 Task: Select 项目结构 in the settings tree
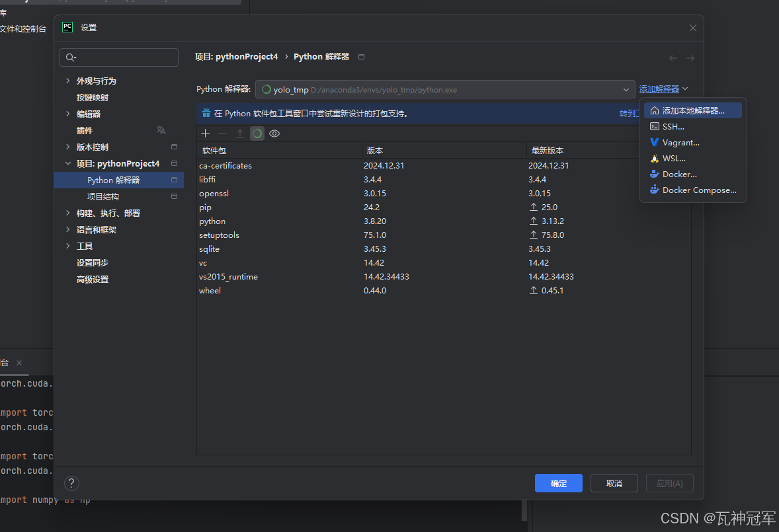click(x=103, y=196)
